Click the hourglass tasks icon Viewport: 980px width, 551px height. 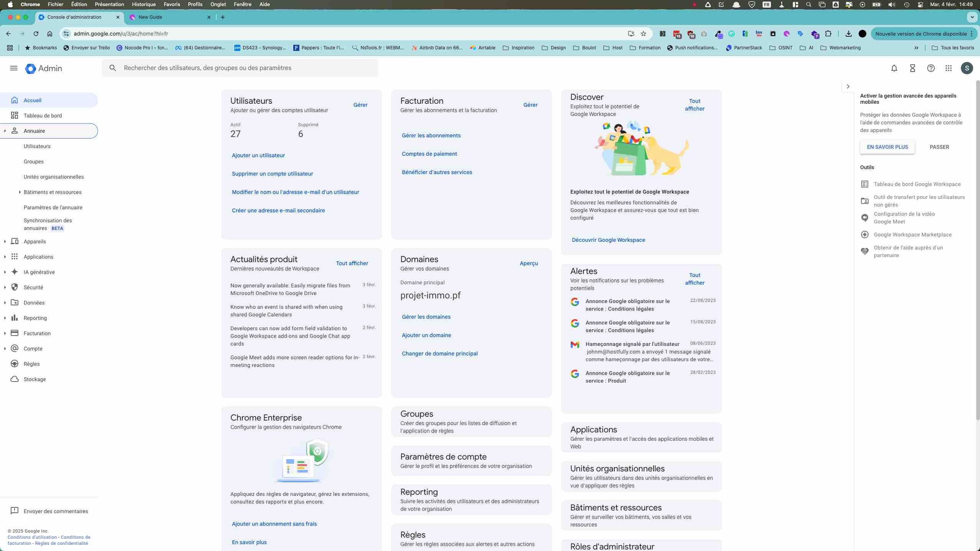(x=912, y=68)
